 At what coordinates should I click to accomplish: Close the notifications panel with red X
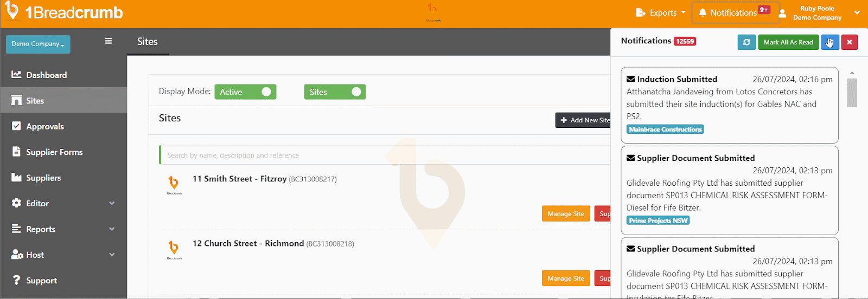point(850,42)
